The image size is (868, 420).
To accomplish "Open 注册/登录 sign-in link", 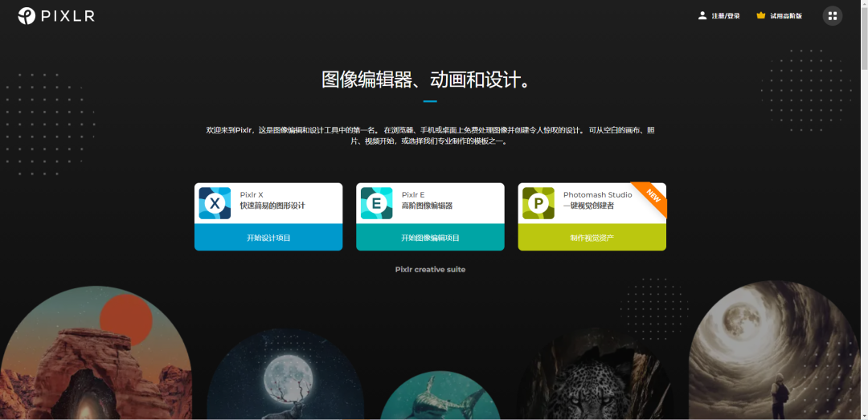I will tap(726, 16).
